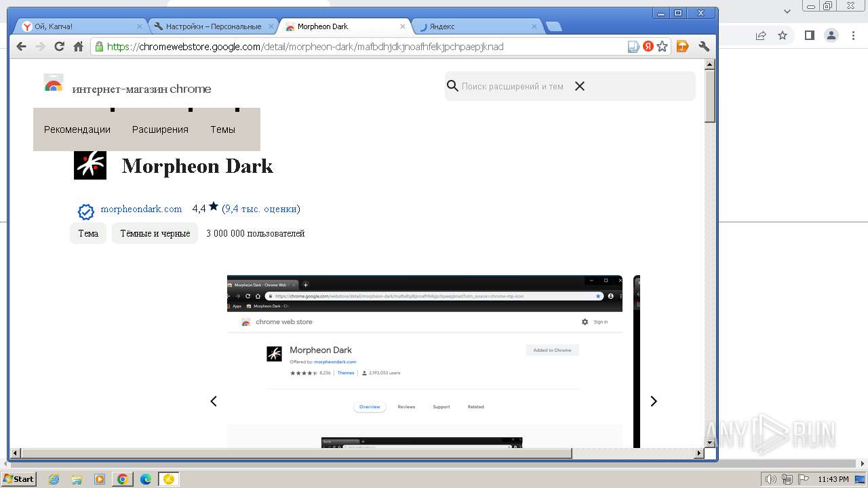The width and height of the screenshot is (868, 488).
Task: Open the wrench settings menu
Action: coord(704,47)
